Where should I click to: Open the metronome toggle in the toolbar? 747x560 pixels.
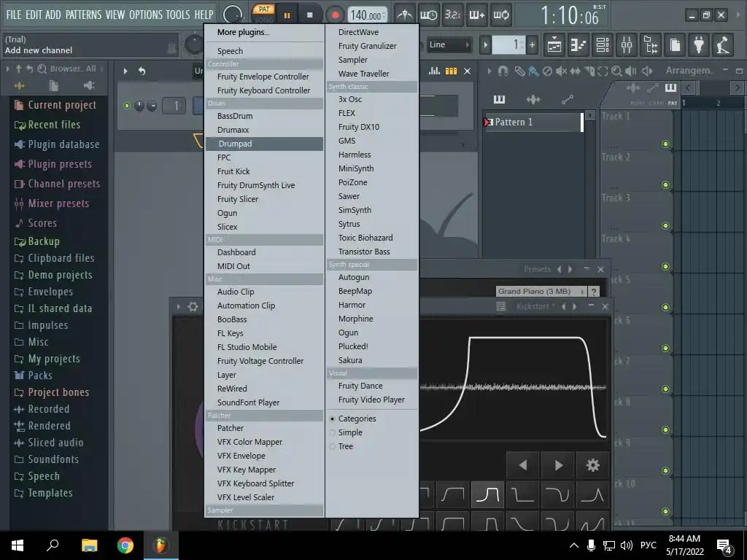(404, 15)
